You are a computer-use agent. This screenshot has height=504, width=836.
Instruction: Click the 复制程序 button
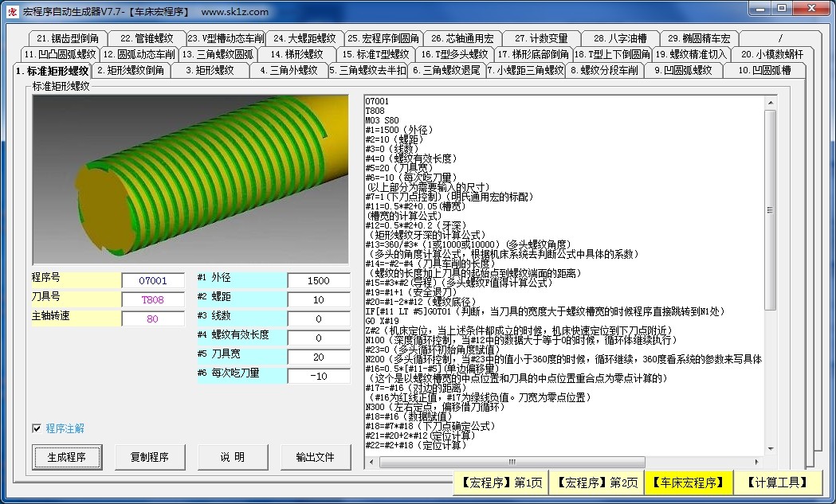click(149, 457)
